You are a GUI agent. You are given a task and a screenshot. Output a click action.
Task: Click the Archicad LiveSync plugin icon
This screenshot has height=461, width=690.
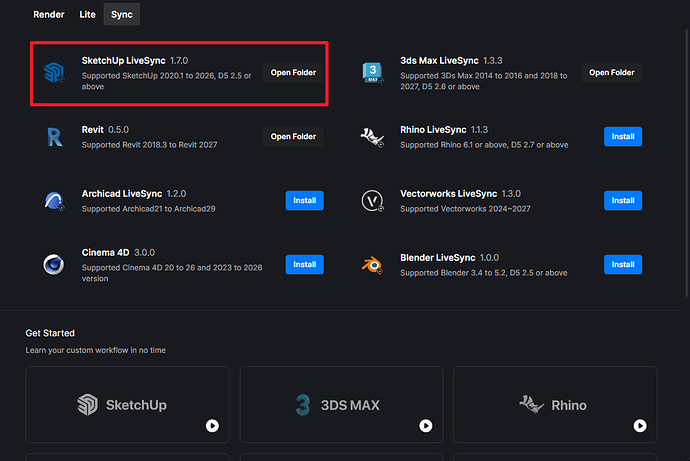[x=54, y=201]
